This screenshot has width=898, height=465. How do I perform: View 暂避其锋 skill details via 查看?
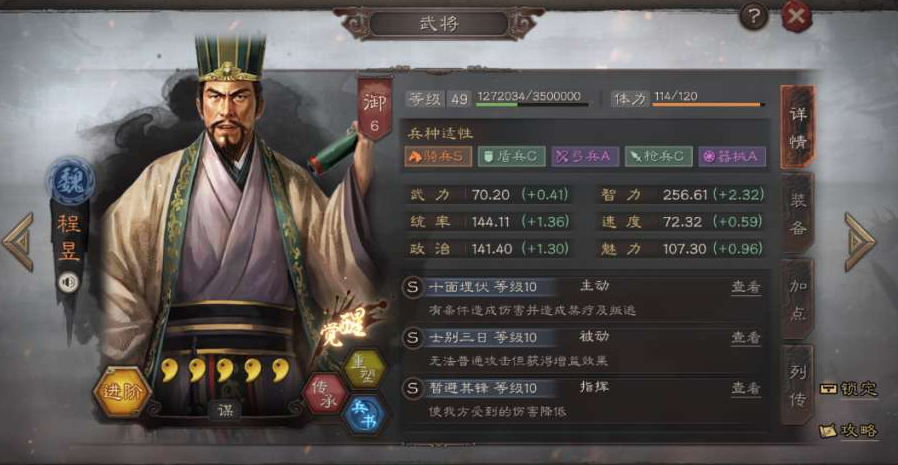tap(746, 388)
